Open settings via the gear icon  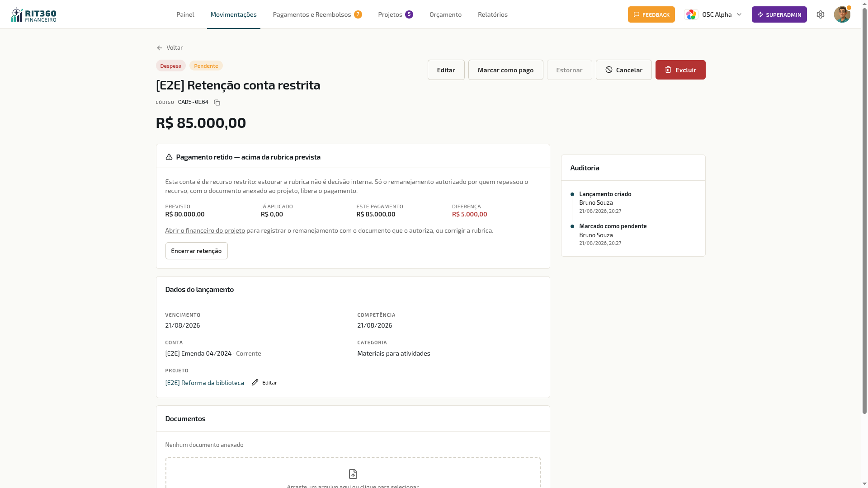pos(821,14)
